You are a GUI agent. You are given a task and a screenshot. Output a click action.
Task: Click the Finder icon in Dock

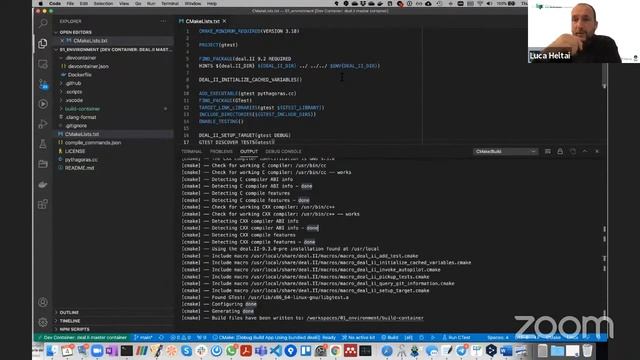coord(52,351)
